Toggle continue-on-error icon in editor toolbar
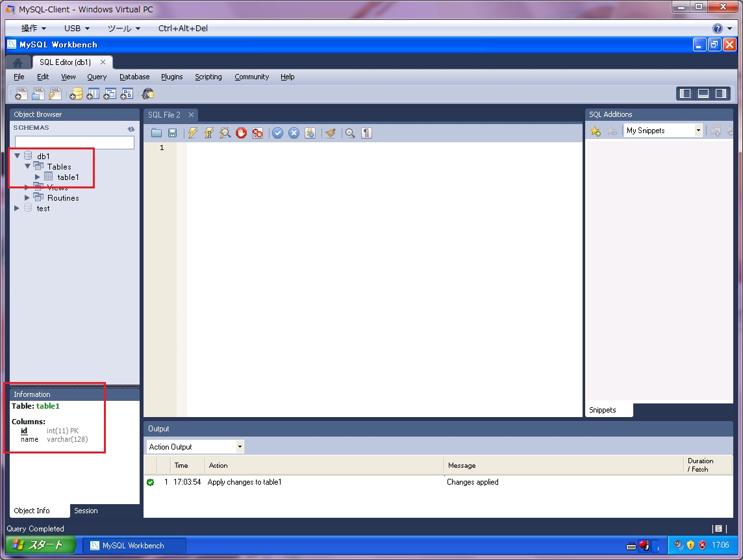Screen dimensions: 743x560 coord(257,133)
